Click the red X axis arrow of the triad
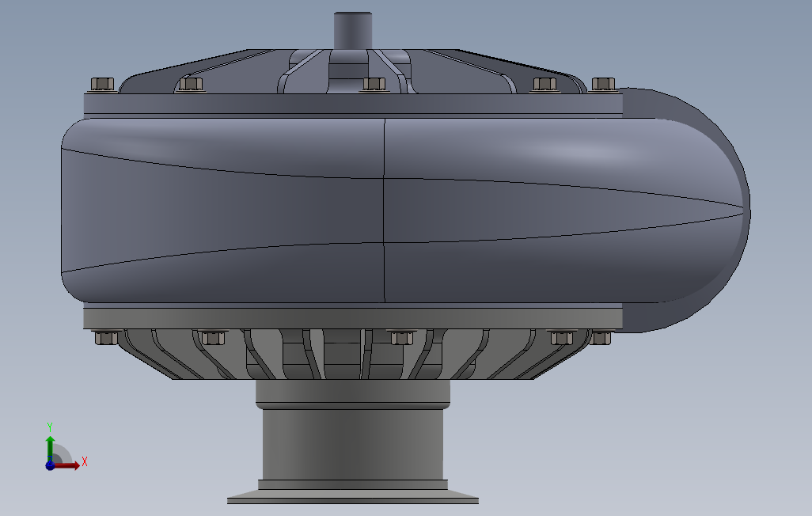Viewport: 812px width, 516px height. 67,465
